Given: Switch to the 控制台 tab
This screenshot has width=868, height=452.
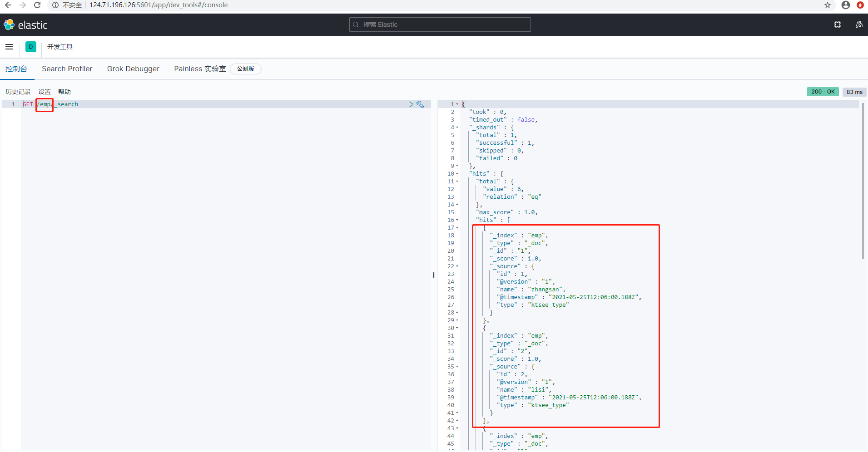Looking at the screenshot, I should click(x=16, y=69).
